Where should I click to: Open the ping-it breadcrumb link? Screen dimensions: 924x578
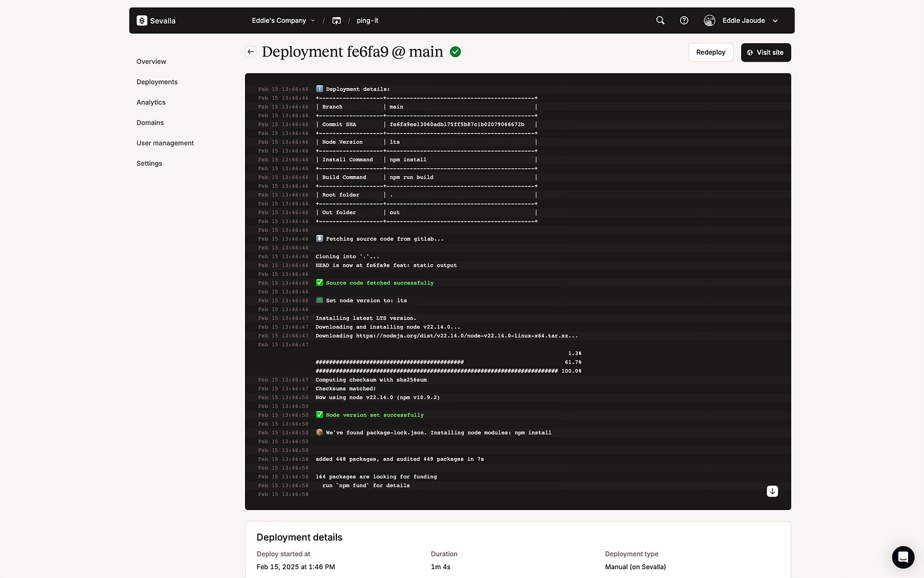pyautogui.click(x=367, y=20)
